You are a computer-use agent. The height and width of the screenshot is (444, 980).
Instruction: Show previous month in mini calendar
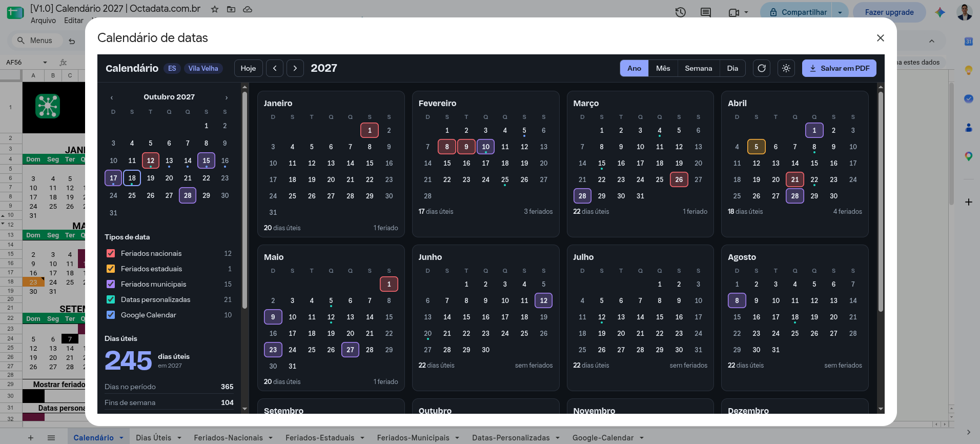pyautogui.click(x=112, y=97)
